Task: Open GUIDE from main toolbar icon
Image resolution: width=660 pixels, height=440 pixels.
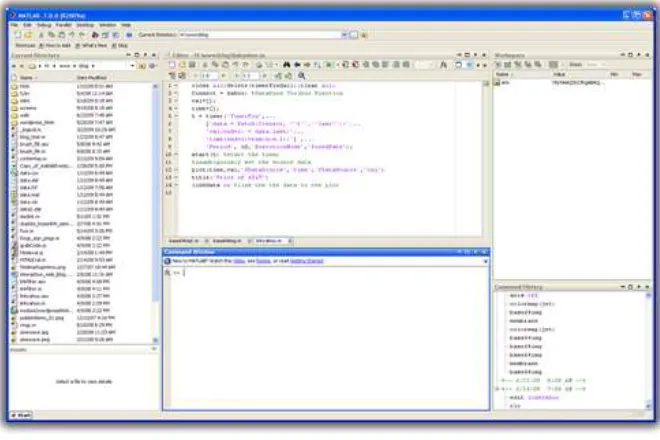Action: [105, 35]
